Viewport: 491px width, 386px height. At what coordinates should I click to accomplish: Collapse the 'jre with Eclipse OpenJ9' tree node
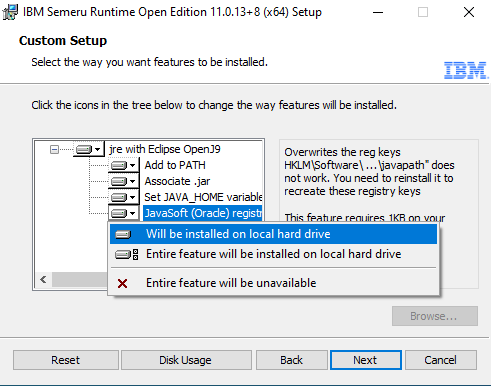pyautogui.click(x=54, y=149)
